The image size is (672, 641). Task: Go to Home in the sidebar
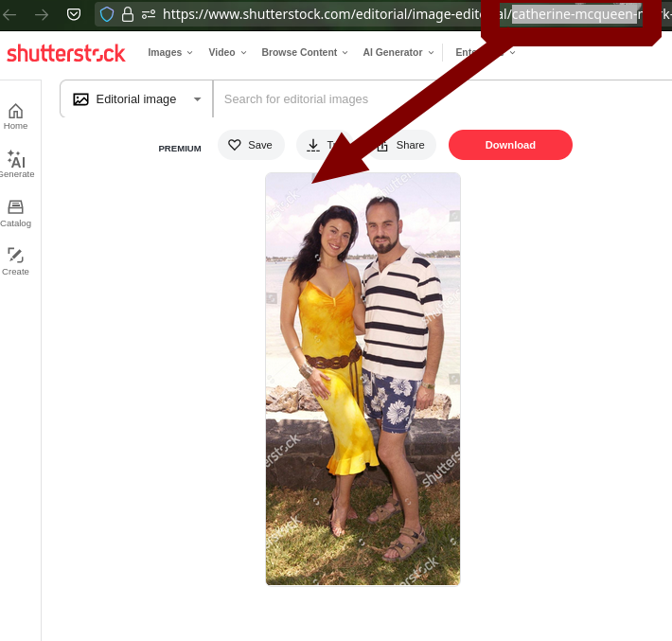[x=15, y=116]
